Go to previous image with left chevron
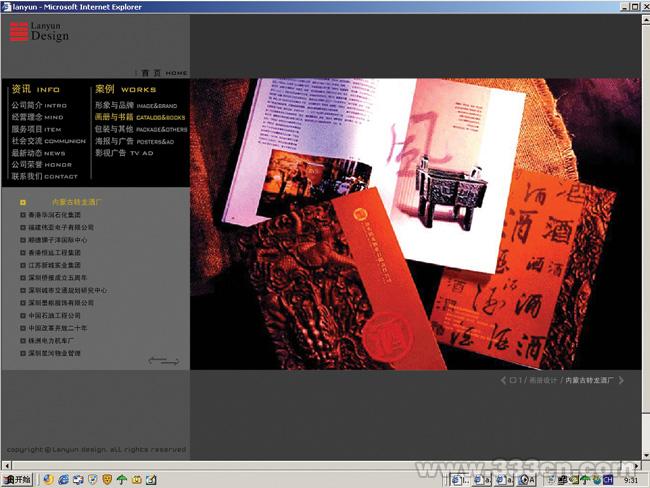650x488 pixels. click(x=502, y=381)
